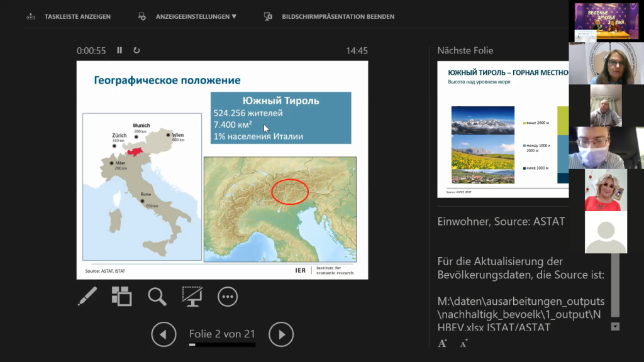
Task: Black out the slide show screen
Action: [192, 296]
